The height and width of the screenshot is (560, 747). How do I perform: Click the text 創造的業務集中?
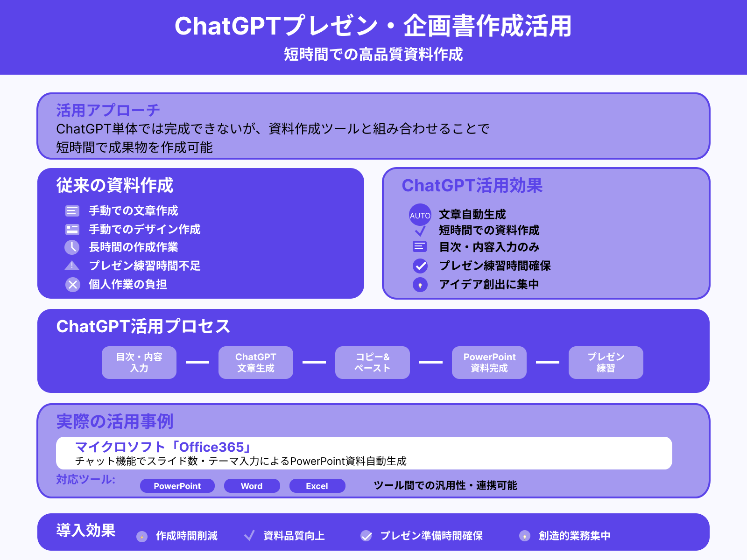coord(575,536)
